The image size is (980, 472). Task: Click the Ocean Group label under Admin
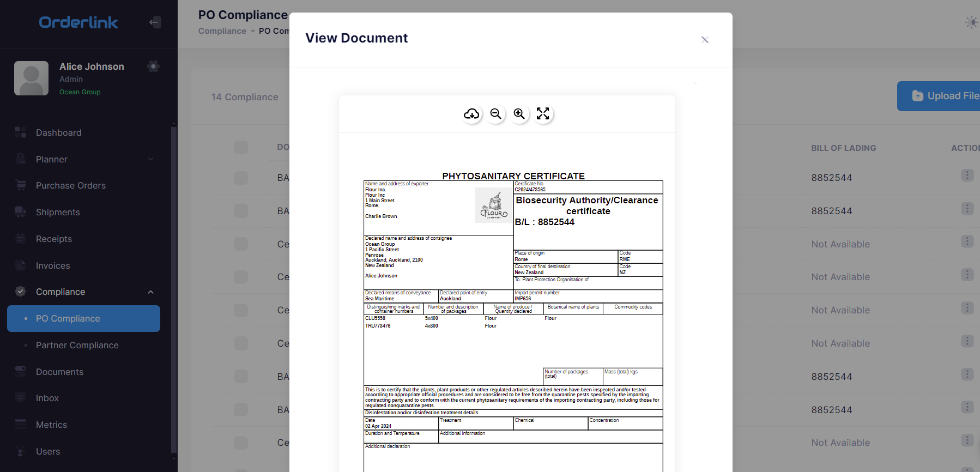(80, 92)
